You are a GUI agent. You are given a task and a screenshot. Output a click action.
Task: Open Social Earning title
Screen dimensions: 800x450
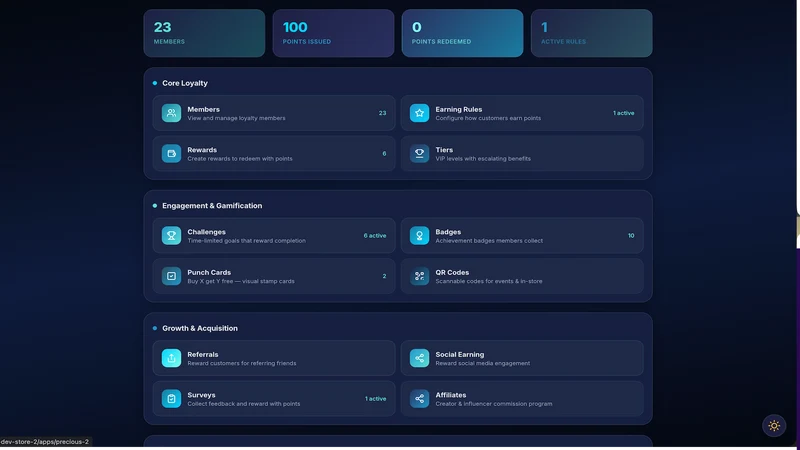click(460, 355)
